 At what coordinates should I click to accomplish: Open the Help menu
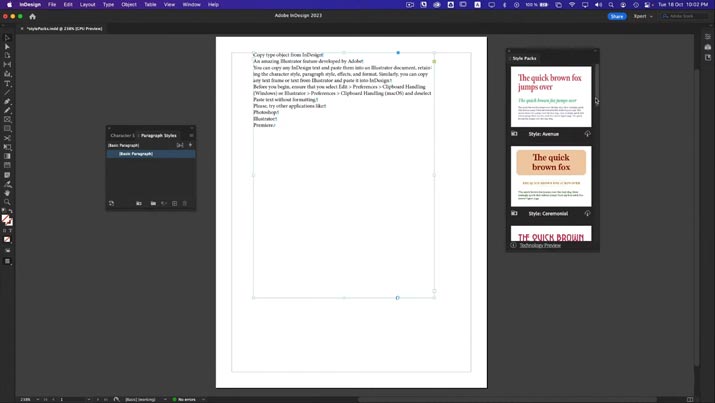pos(213,5)
